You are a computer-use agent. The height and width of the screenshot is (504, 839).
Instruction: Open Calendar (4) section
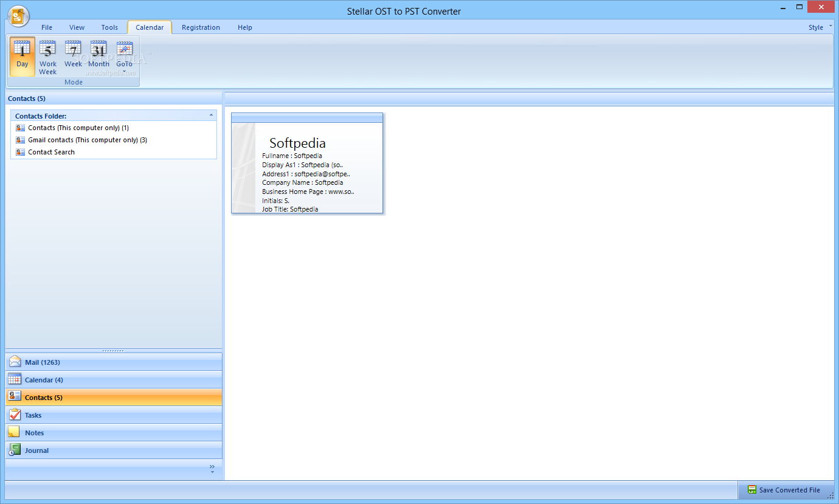(114, 379)
